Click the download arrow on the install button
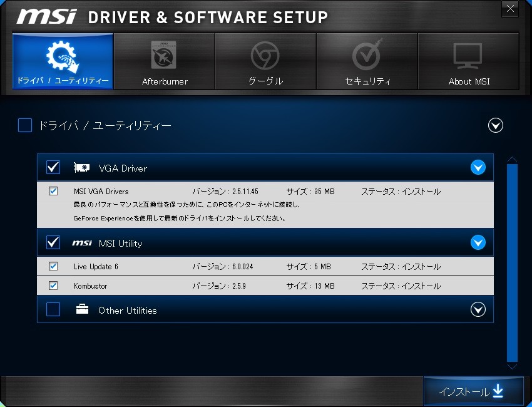This screenshot has height=407, width=532. tap(498, 391)
